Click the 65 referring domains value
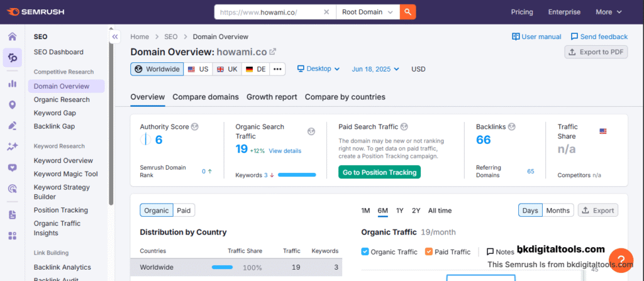The image size is (644, 281). (531, 172)
